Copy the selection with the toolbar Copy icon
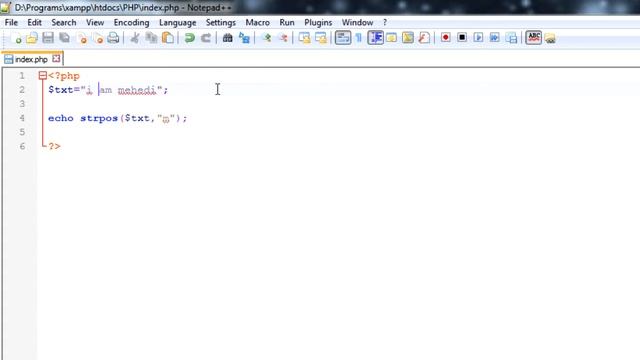This screenshot has height=360, width=640. (x=151, y=38)
